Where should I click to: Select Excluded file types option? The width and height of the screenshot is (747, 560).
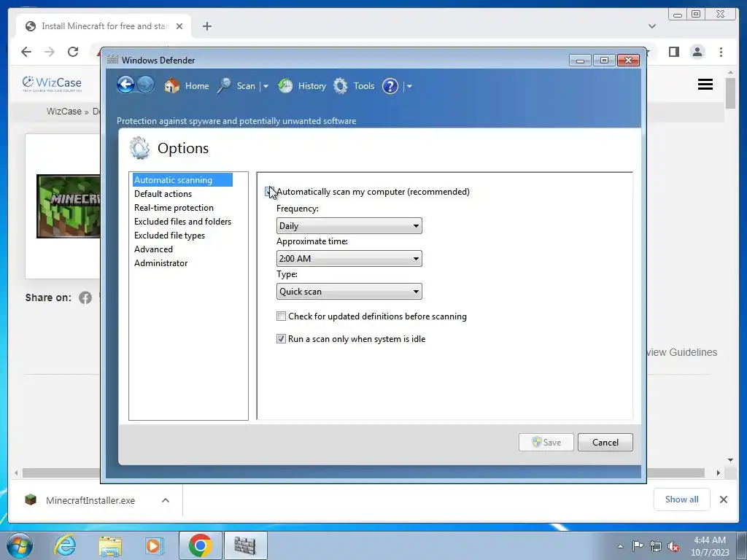point(169,236)
